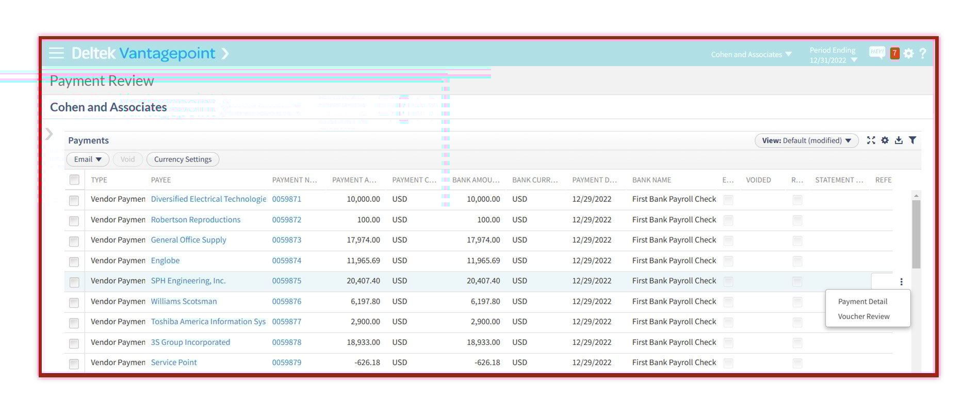
Task: Check the Williams Scotsman row checkbox
Action: [74, 303]
